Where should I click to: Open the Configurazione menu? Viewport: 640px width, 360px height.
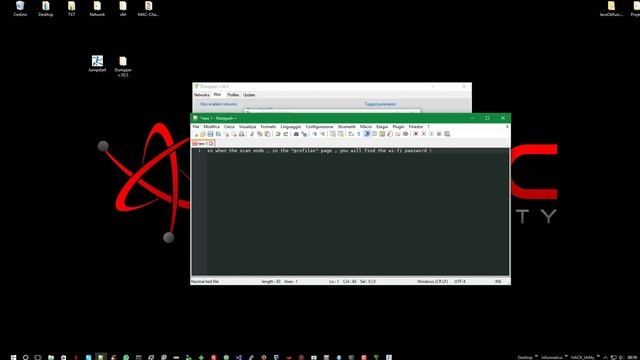(x=319, y=127)
